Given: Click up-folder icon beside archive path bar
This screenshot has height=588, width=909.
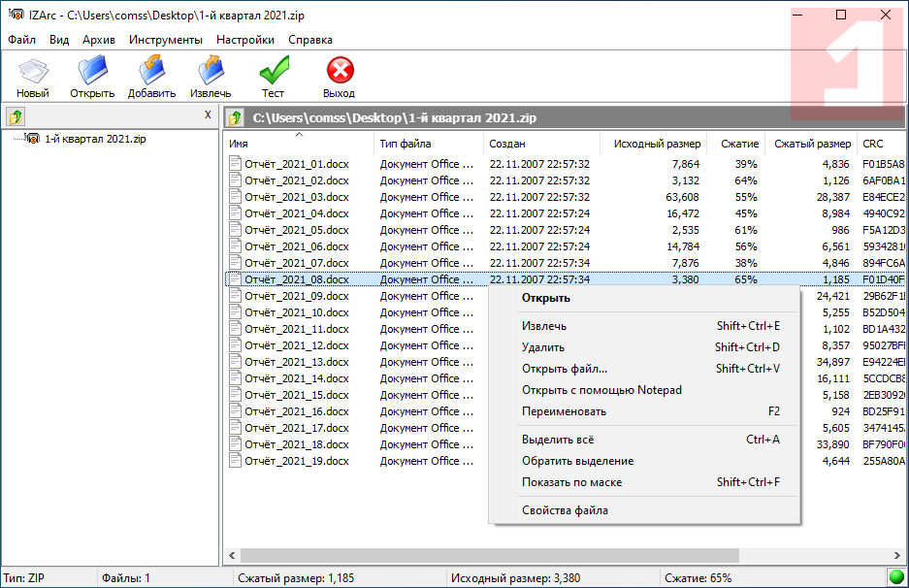Looking at the screenshot, I should [236, 118].
